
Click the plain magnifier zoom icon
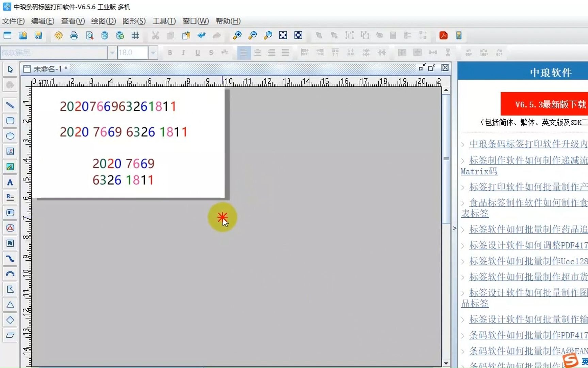tap(268, 35)
